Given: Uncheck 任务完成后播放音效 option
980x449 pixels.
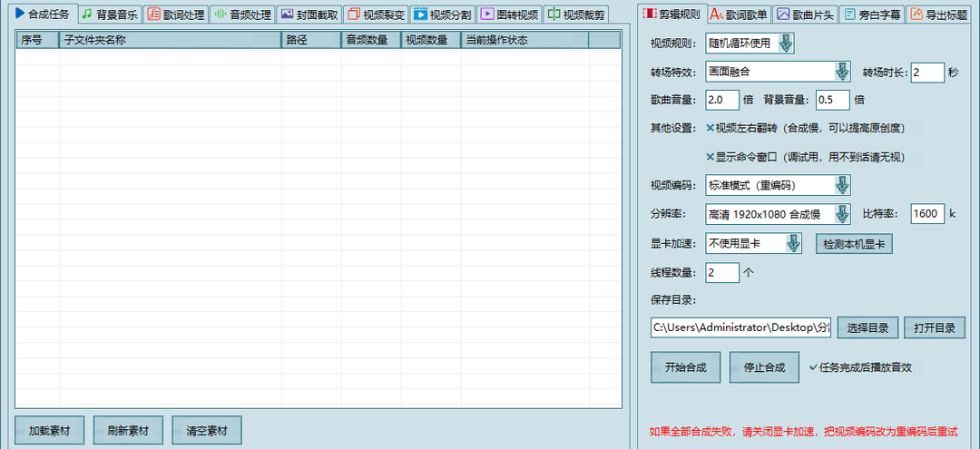Looking at the screenshot, I should pos(813,367).
